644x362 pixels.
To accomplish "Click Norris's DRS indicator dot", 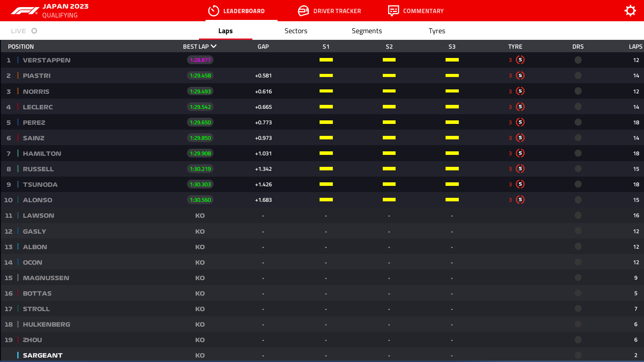I will pos(578,91).
